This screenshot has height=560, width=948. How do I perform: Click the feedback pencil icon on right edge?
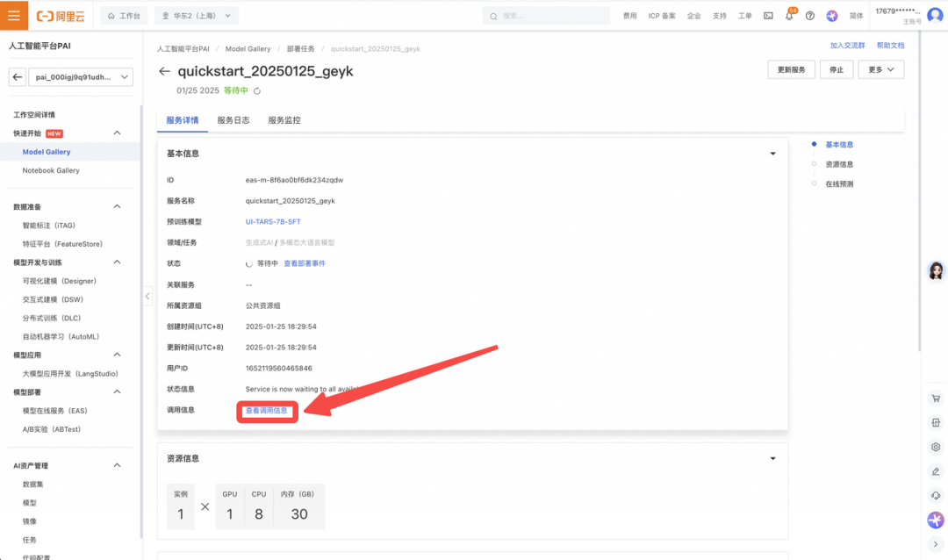pyautogui.click(x=936, y=471)
